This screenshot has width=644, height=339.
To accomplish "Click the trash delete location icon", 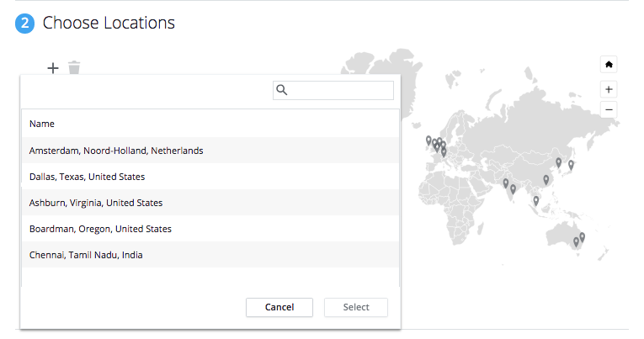I will coord(74,68).
